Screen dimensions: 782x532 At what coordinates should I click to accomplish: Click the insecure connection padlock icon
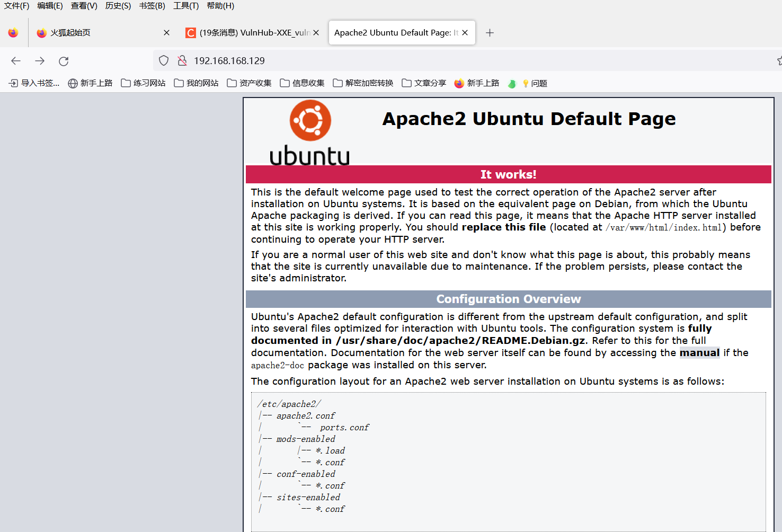pos(182,61)
